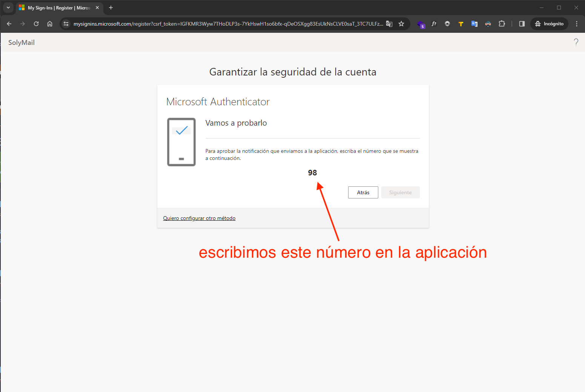585x392 pixels.
Task: Click the help question mark icon
Action: 576,42
